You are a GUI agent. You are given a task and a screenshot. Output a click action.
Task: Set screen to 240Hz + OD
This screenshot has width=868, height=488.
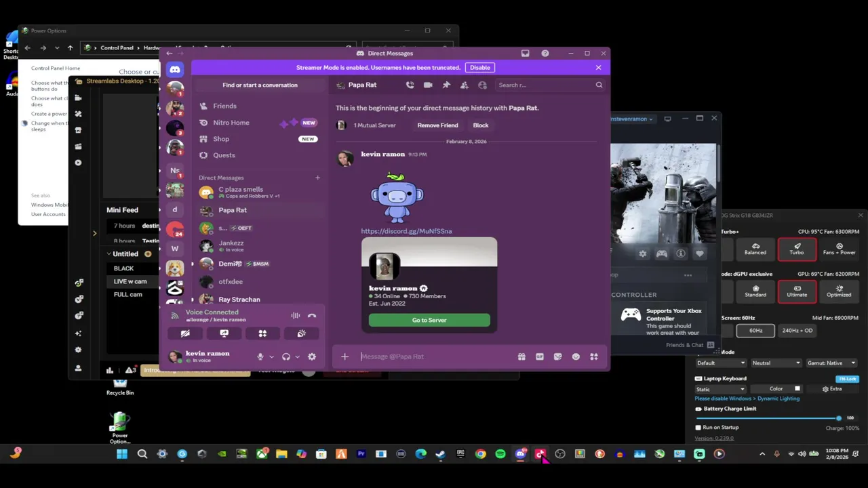coord(797,331)
